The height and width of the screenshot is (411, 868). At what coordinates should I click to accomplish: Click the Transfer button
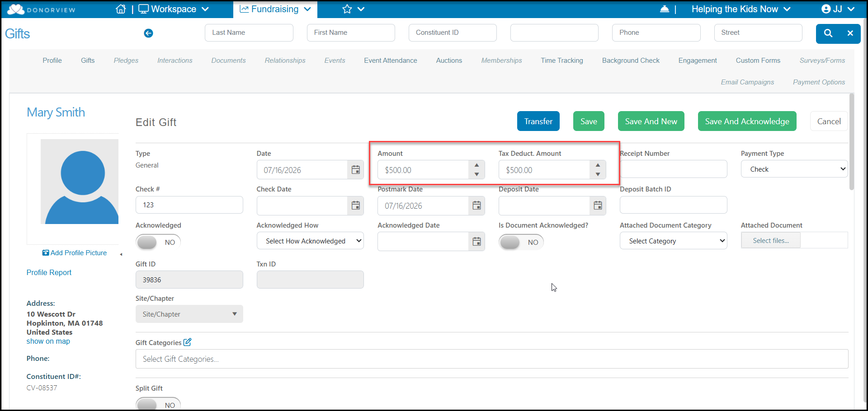538,121
